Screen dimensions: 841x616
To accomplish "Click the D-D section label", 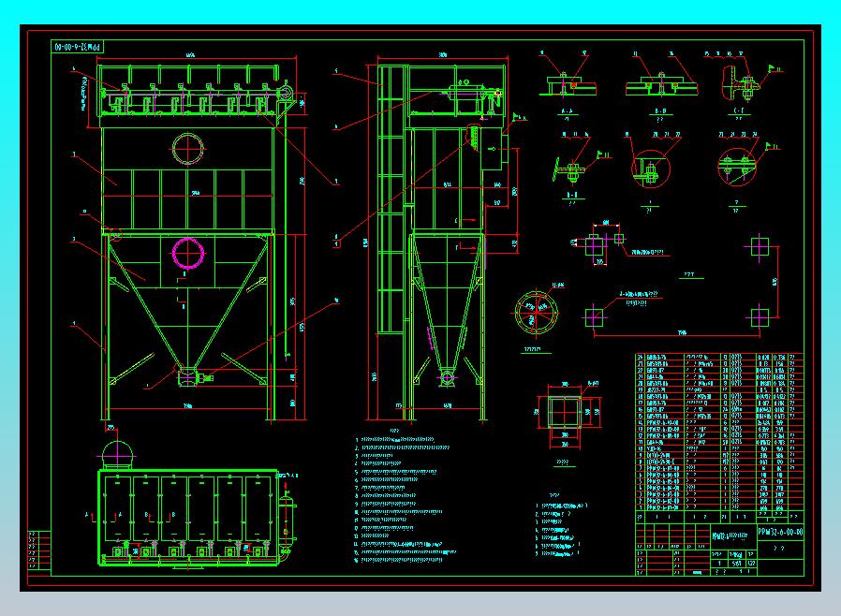I will point(572,195).
